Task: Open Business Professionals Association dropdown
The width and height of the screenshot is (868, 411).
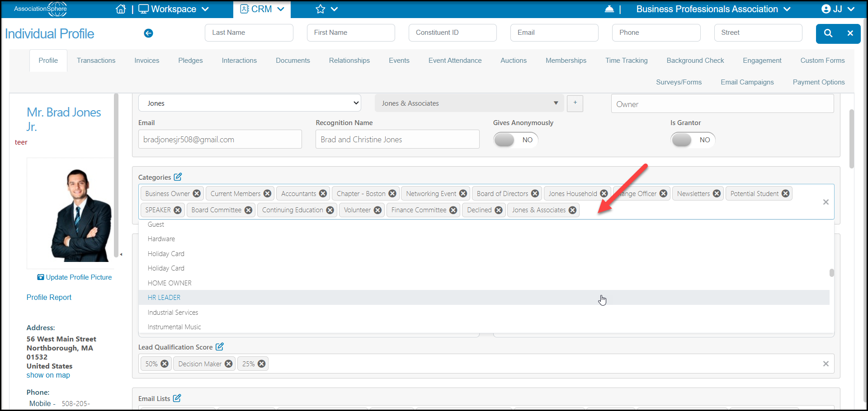Action: (x=713, y=9)
